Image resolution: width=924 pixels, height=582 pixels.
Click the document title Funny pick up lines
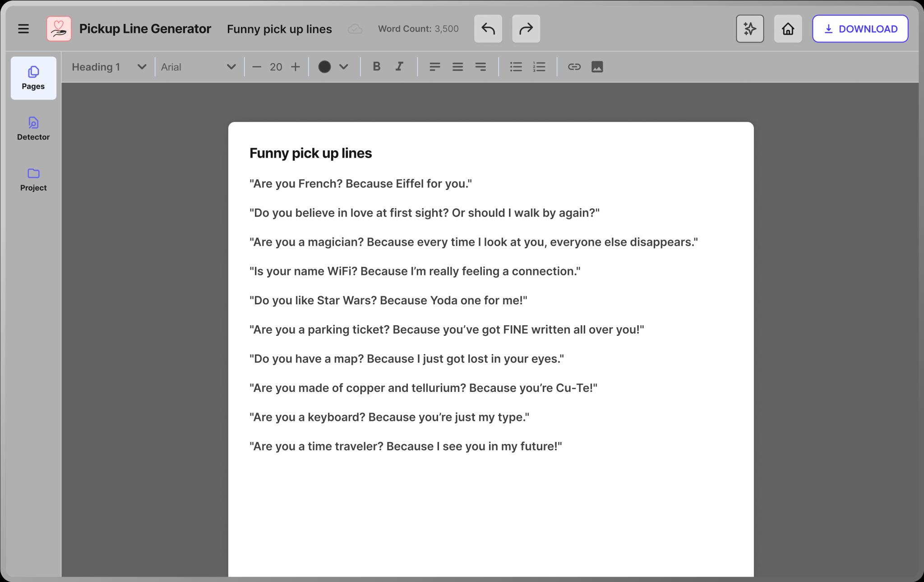(x=279, y=29)
